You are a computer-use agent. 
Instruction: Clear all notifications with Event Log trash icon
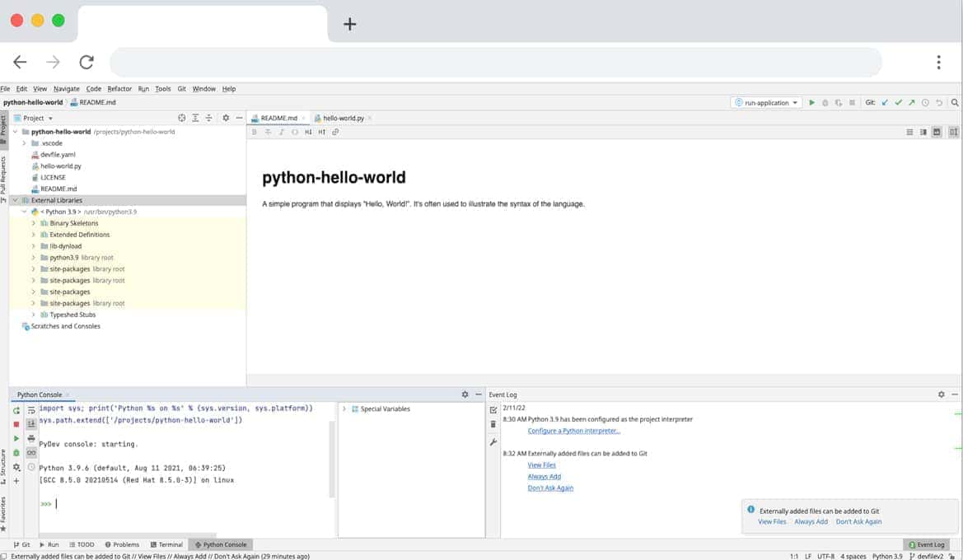[493, 424]
